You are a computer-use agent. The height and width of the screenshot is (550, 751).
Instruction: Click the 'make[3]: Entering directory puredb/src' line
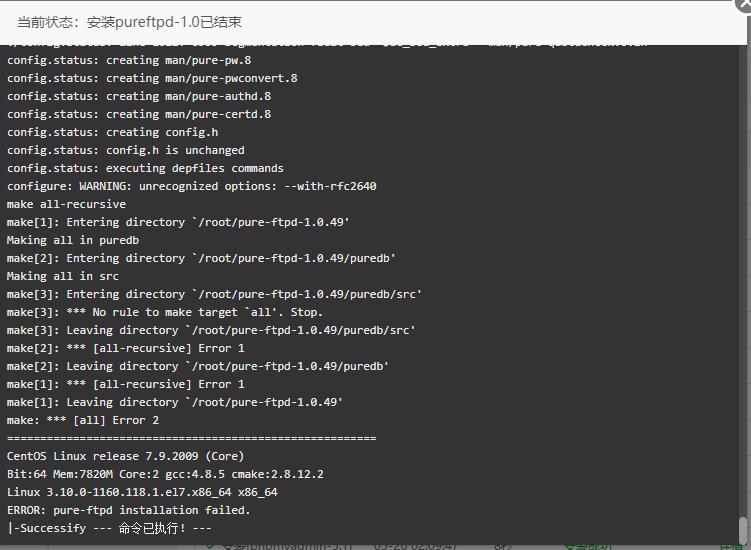(x=214, y=294)
